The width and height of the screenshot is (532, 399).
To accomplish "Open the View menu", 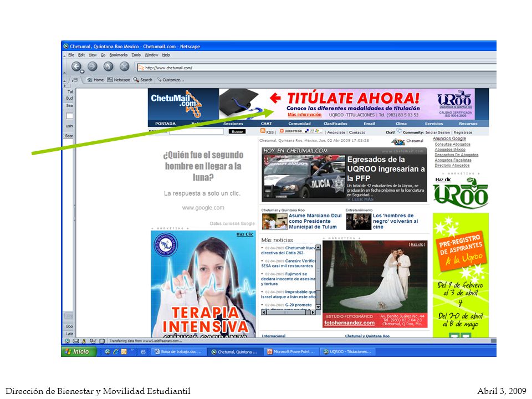I will [x=93, y=55].
